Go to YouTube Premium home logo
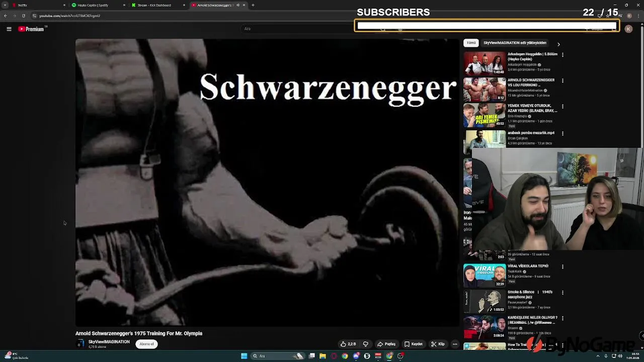 pyautogui.click(x=31, y=29)
